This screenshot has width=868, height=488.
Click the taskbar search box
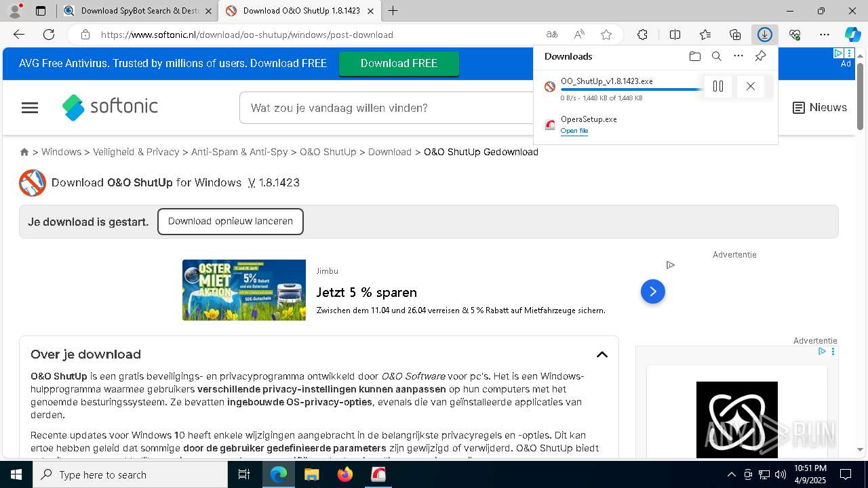coord(130,474)
